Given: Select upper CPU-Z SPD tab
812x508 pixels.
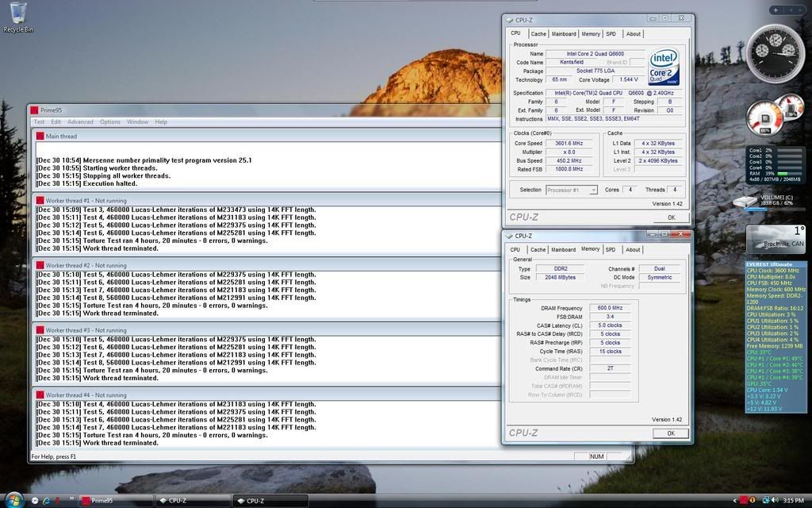Looking at the screenshot, I should click(x=611, y=33).
